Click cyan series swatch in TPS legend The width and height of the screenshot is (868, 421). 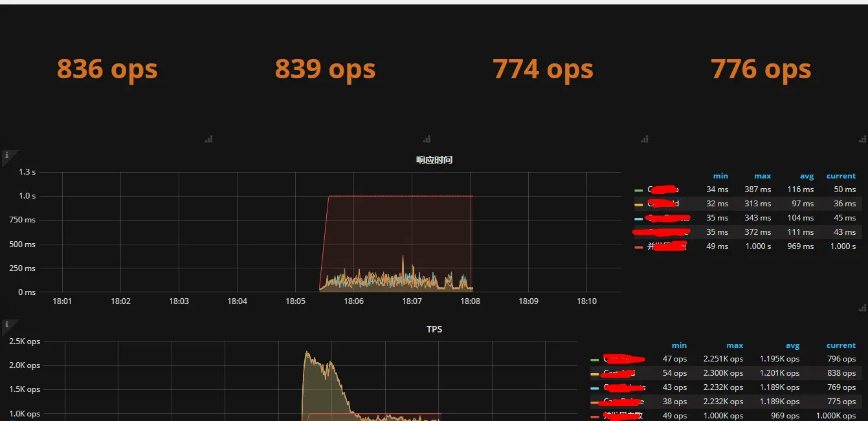pyautogui.click(x=594, y=388)
